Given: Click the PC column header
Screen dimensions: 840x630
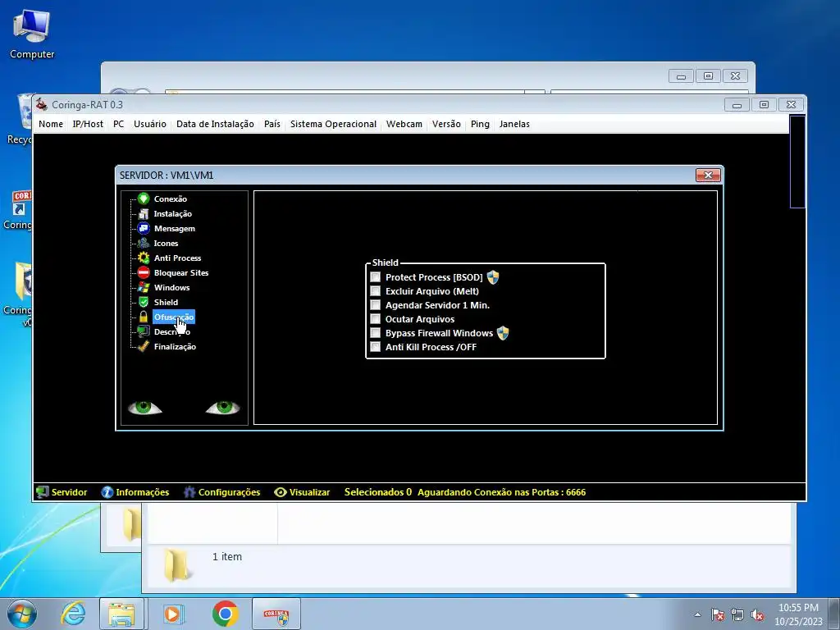Looking at the screenshot, I should point(118,124).
